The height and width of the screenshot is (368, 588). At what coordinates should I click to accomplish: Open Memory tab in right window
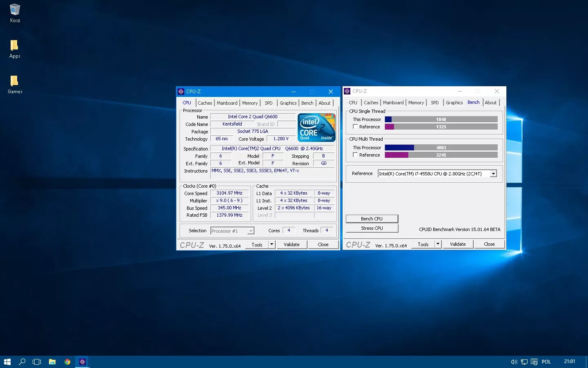coord(416,103)
